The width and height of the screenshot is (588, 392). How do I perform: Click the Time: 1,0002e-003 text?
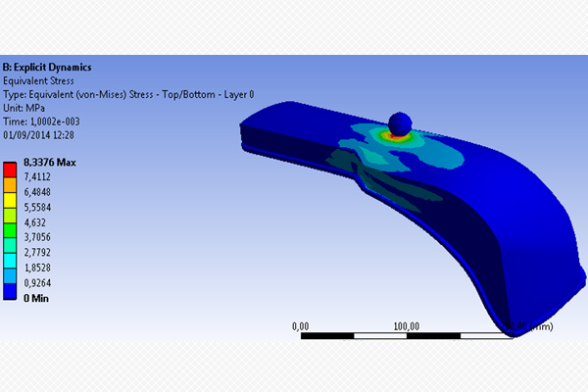46,120
